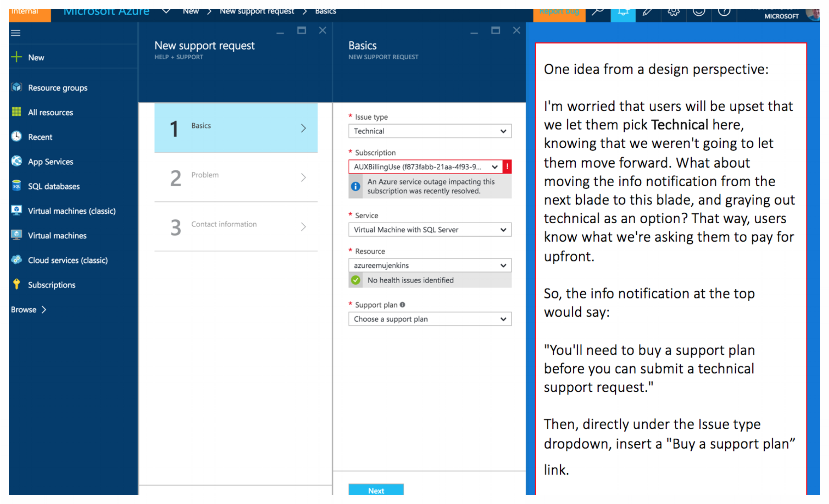Click the SQL databases icon
Image resolution: width=829 pixels, height=504 pixels.
[x=17, y=186]
